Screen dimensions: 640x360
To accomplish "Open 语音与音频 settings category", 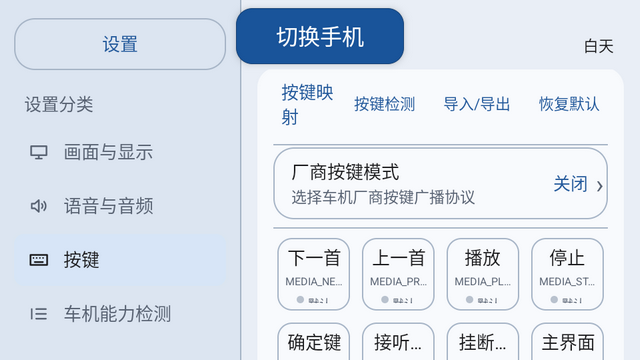I will [120, 206].
